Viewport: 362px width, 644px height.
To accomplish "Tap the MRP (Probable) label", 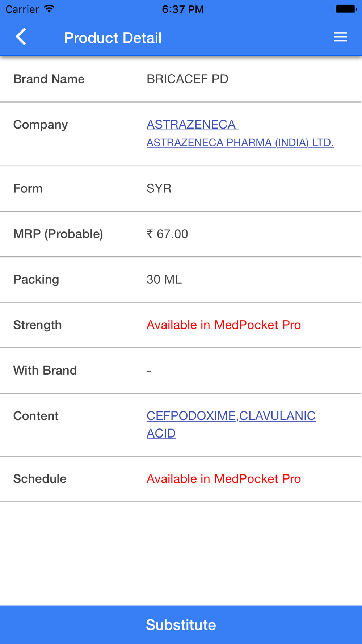I will tap(58, 234).
